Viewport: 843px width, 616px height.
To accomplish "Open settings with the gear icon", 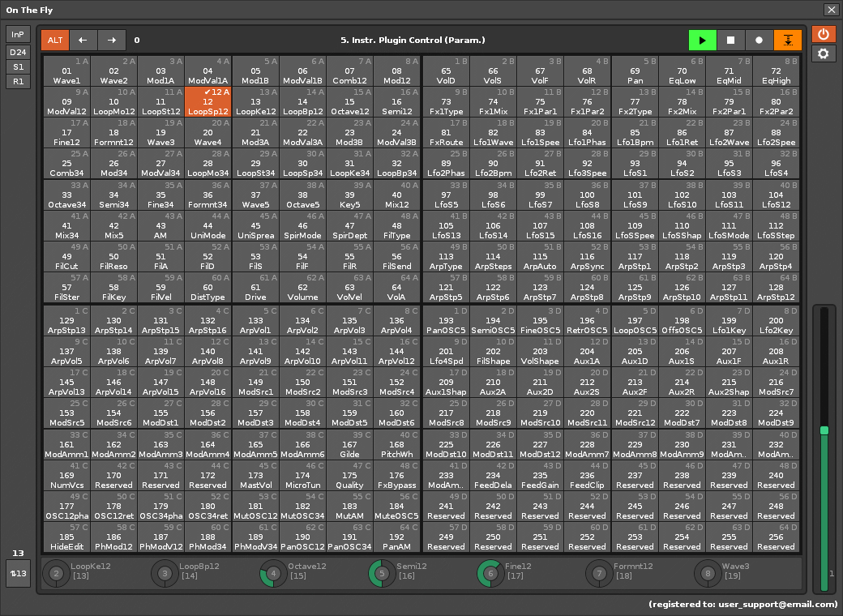I will pos(824,53).
